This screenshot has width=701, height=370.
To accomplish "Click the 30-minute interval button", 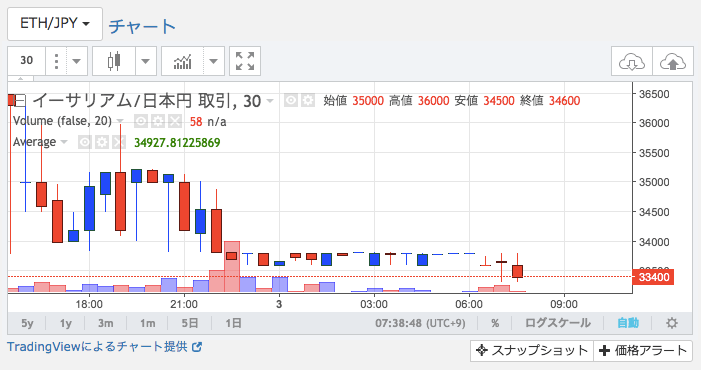I will (26, 60).
